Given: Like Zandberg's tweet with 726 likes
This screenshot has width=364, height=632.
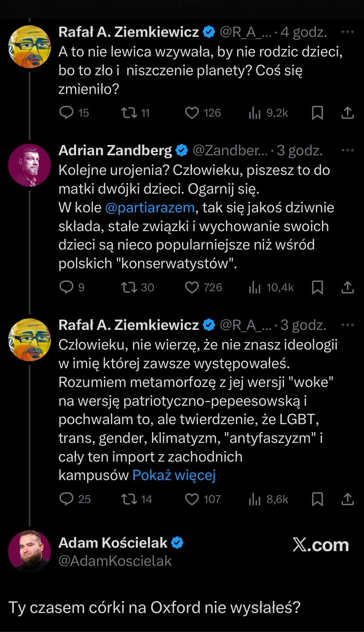Looking at the screenshot, I should coord(192,288).
